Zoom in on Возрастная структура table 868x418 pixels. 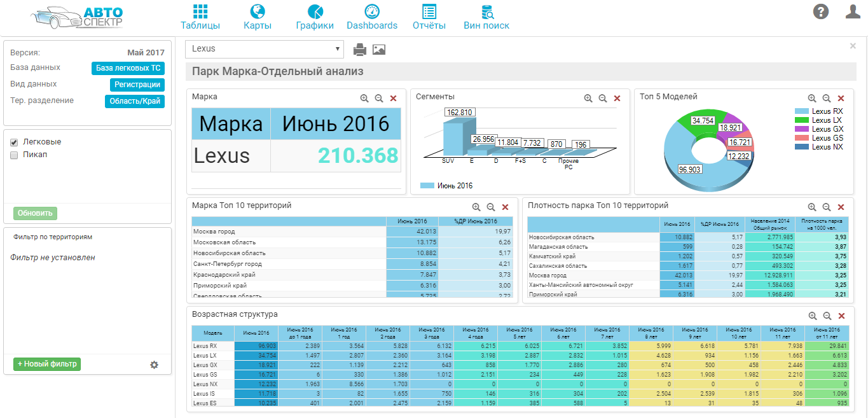(x=813, y=316)
